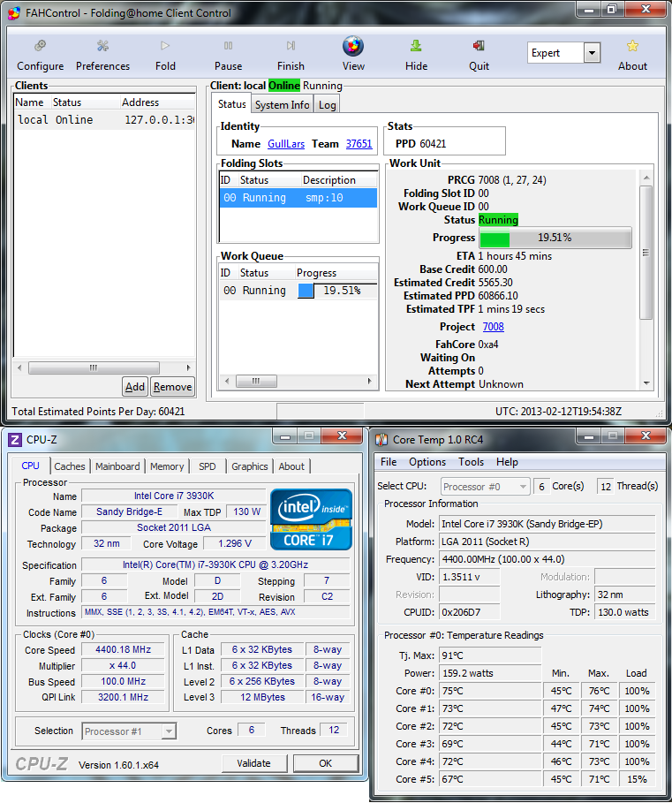672x803 pixels.
Task: Click the Address column header in Clients
Action: (x=157, y=102)
